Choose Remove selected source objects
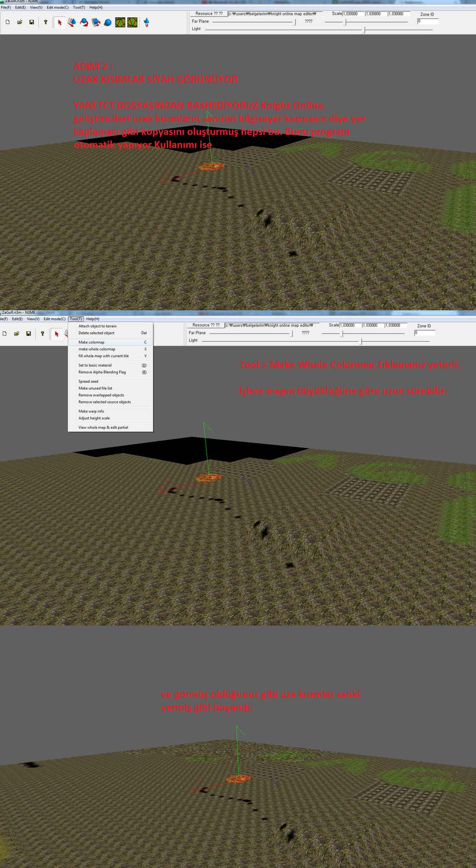The height and width of the screenshot is (868, 476). [110, 402]
